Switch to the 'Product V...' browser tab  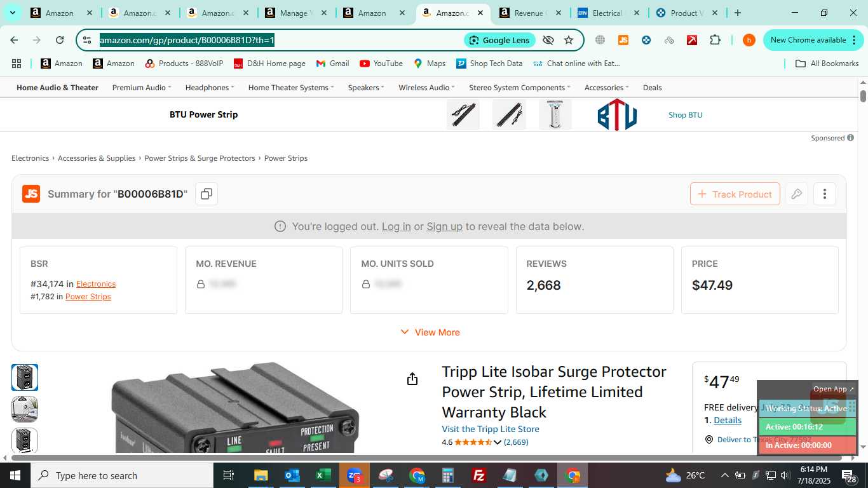coord(686,13)
